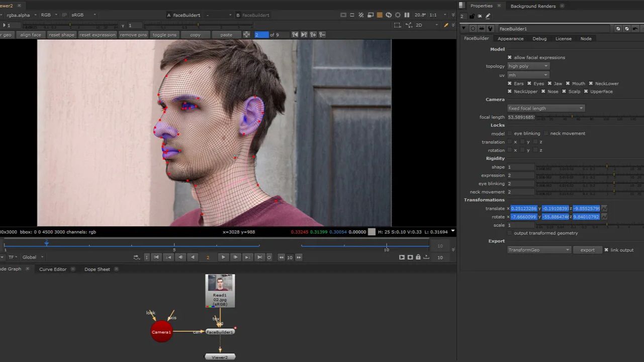Click the export button

pyautogui.click(x=587, y=250)
